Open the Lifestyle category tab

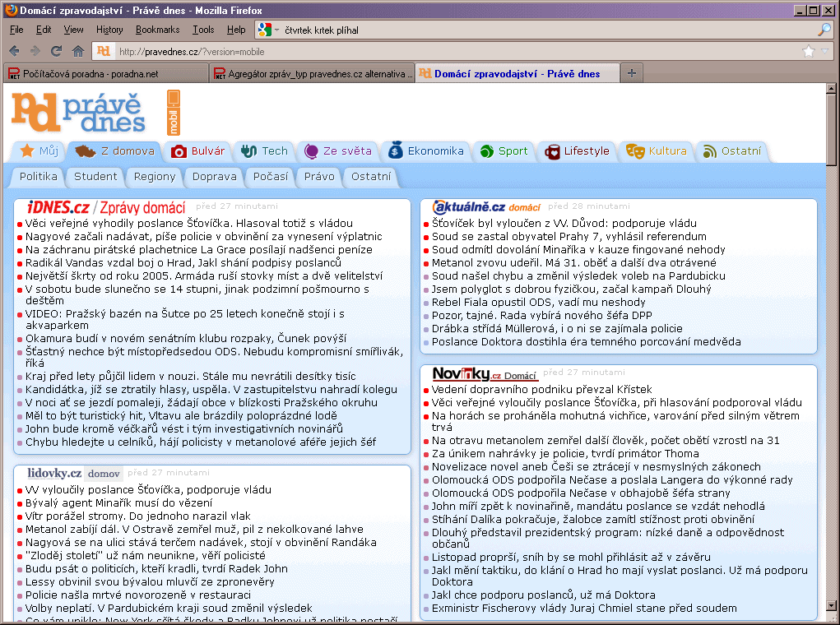(577, 151)
